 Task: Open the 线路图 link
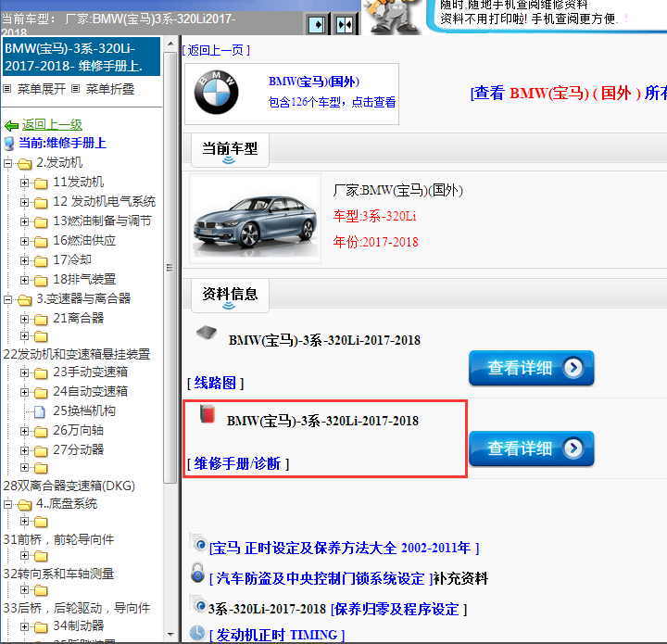point(215,384)
